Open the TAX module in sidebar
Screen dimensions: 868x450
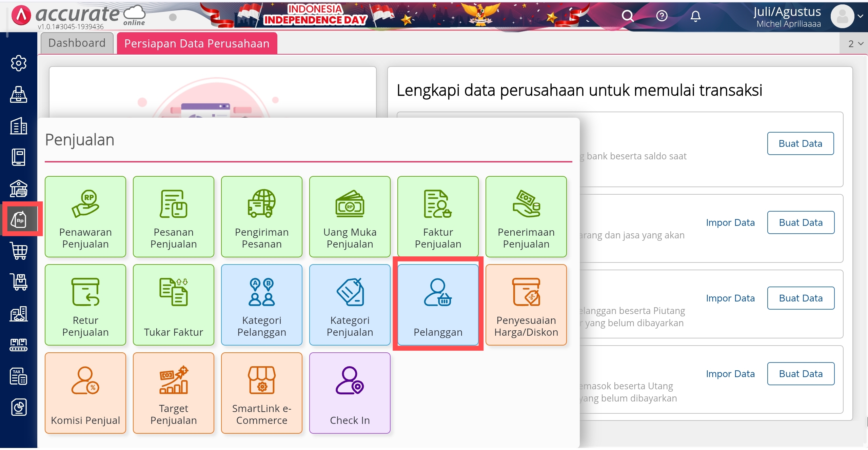click(19, 376)
